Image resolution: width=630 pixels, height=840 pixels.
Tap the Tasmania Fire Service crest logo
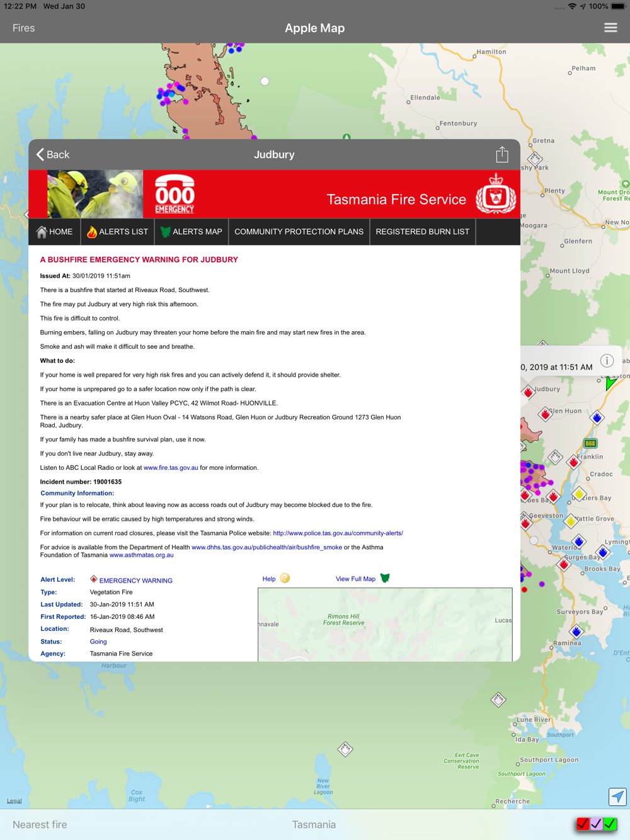[496, 194]
